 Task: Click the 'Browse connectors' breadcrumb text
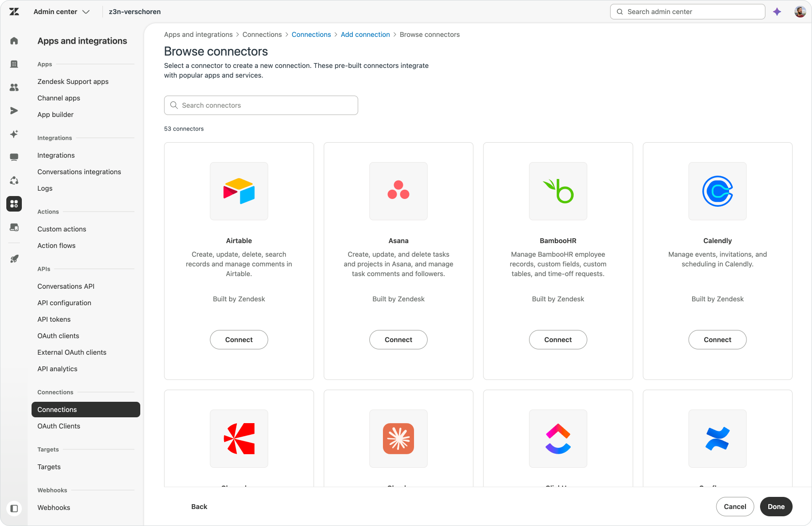430,34
